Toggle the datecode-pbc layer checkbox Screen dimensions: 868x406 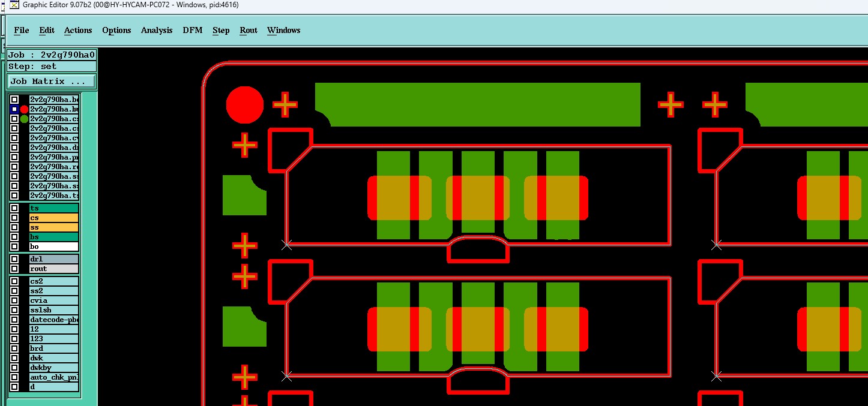(x=14, y=320)
